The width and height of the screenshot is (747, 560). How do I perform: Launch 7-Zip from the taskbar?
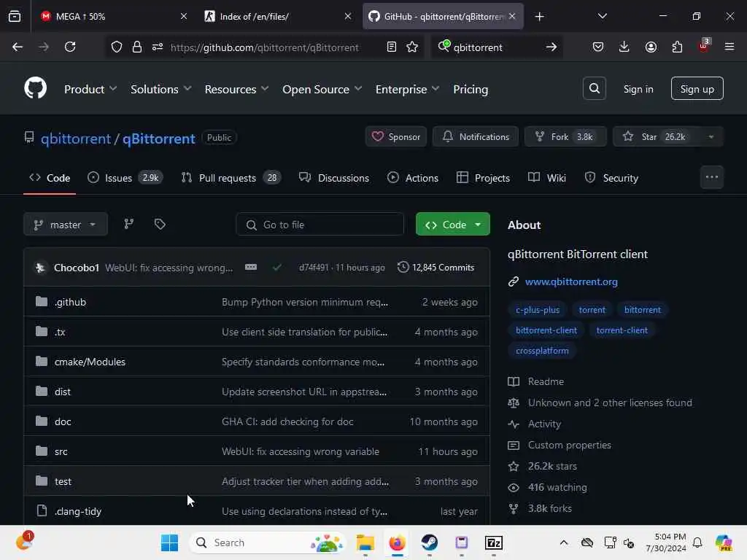click(x=494, y=542)
